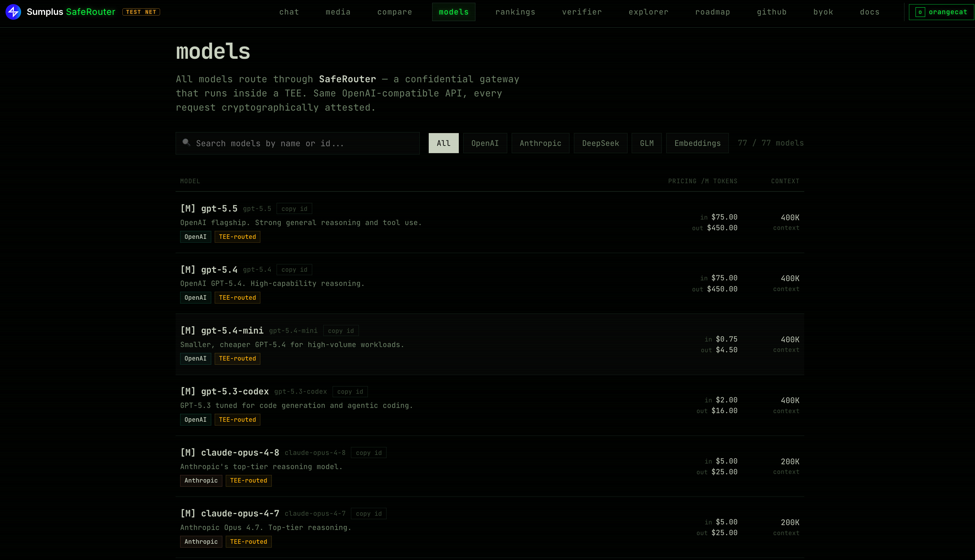Focus the search models input field

pos(297,143)
